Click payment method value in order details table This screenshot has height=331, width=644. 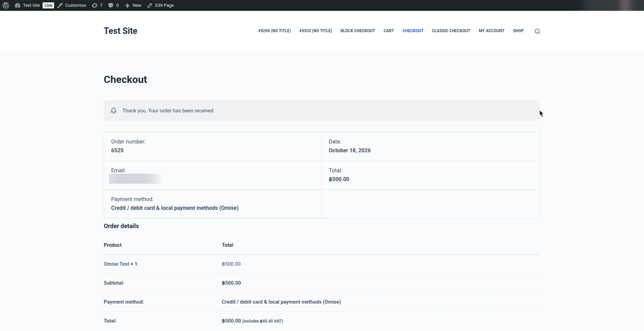click(x=281, y=302)
